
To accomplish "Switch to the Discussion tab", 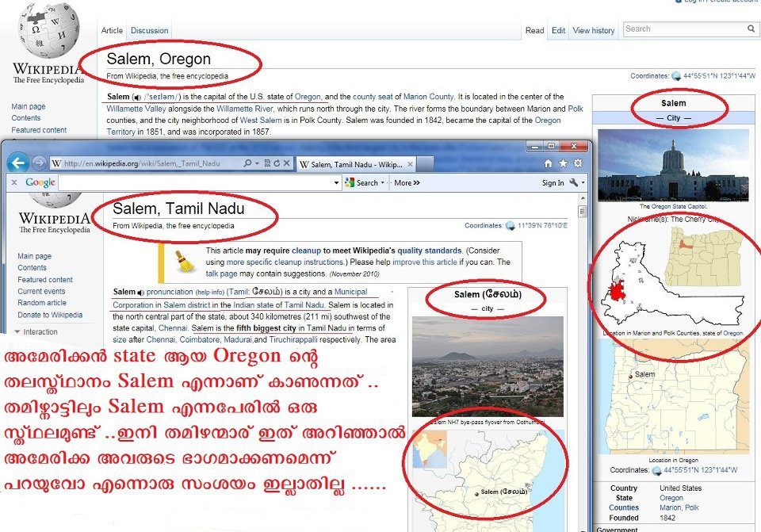I will (x=149, y=31).
